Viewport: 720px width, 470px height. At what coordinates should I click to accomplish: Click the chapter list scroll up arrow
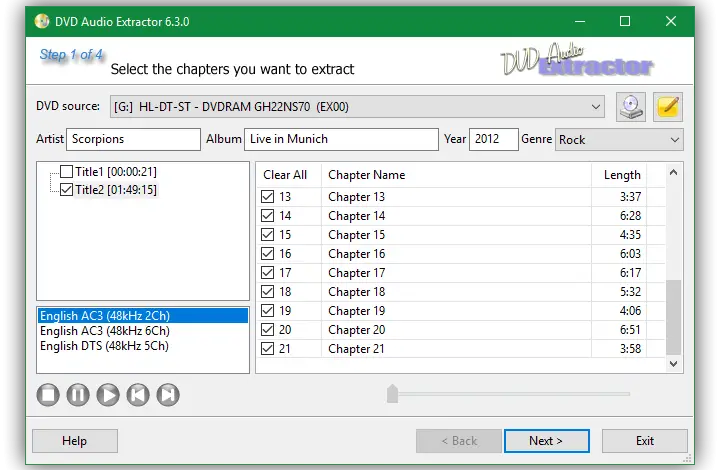click(x=673, y=173)
